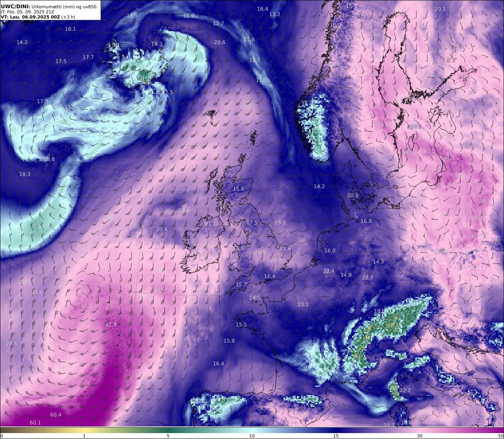Click the 14.3 value label
Image resolution: width=504 pixels, height=439 pixels.
pos(378,261)
